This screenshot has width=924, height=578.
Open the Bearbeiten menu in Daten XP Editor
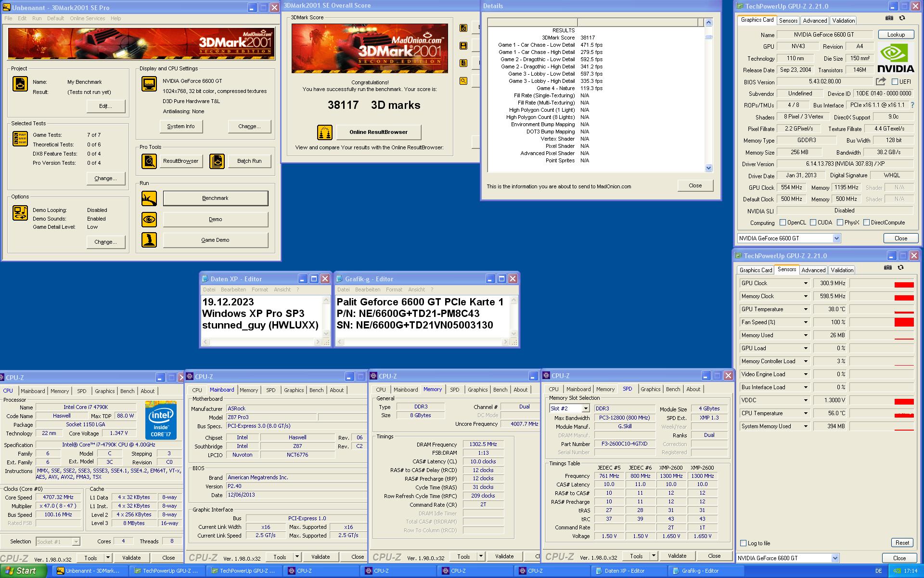click(x=233, y=289)
